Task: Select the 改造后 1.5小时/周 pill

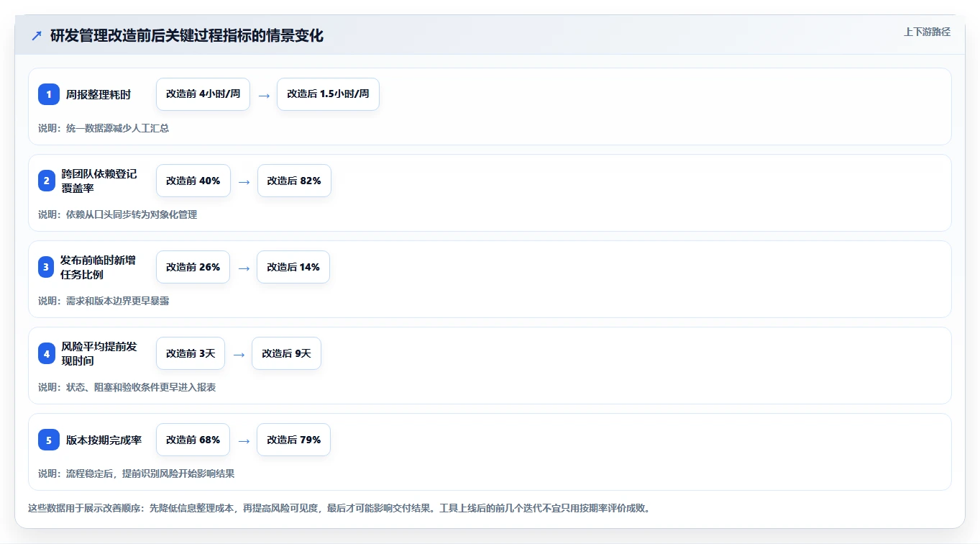Action: tap(328, 94)
